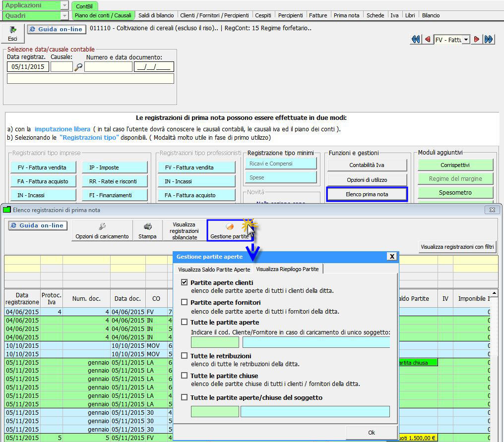Click blue subject name field under aperte/chiuse del soggetto
This screenshot has width=504, height=442.
[315, 411]
